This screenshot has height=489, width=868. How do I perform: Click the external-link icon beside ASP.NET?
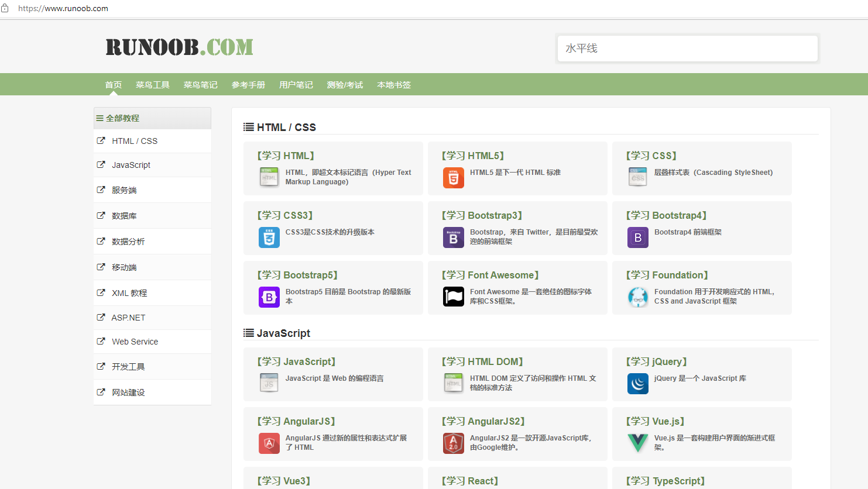pos(101,317)
